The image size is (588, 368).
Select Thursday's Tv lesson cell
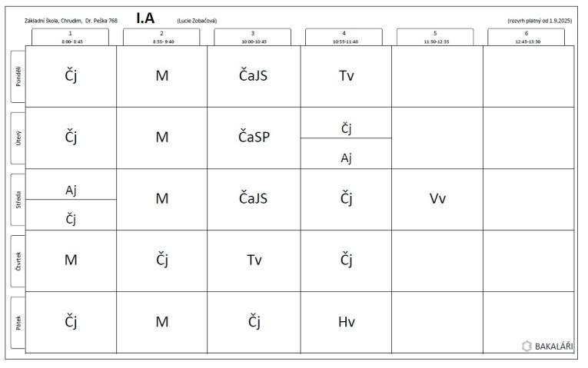point(254,260)
